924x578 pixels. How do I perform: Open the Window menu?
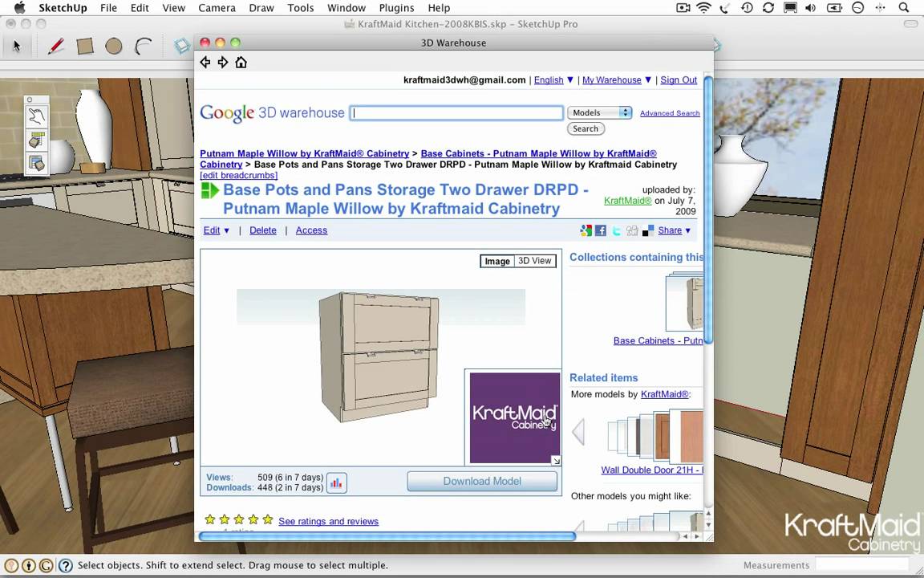pos(346,8)
